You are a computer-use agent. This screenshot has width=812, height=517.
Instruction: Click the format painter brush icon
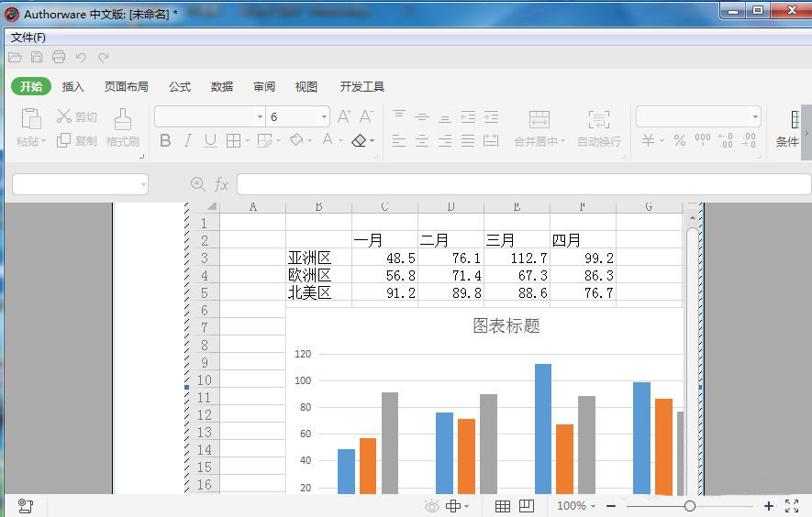point(123,119)
